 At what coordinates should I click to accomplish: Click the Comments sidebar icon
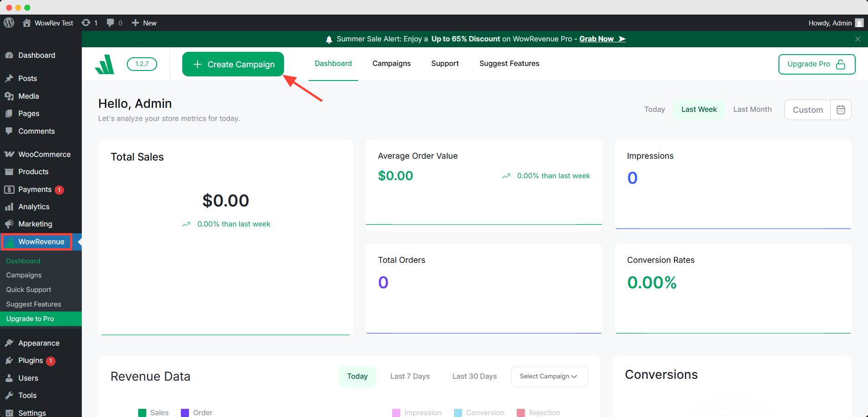(9, 131)
